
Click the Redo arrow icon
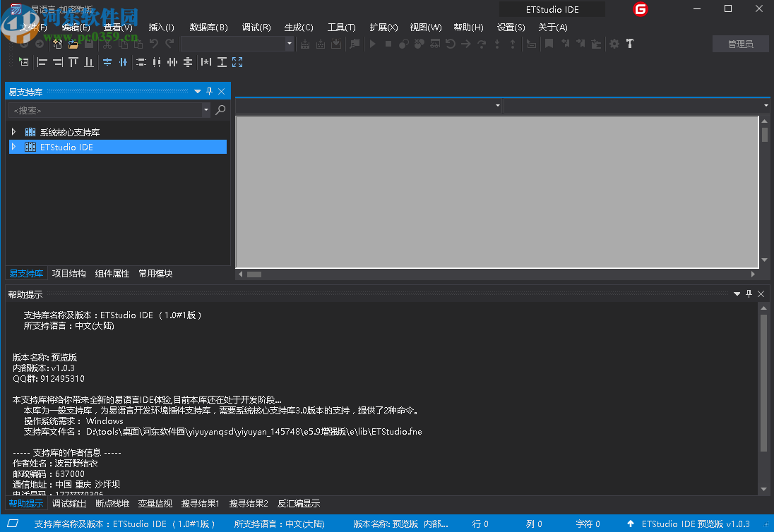pos(168,44)
